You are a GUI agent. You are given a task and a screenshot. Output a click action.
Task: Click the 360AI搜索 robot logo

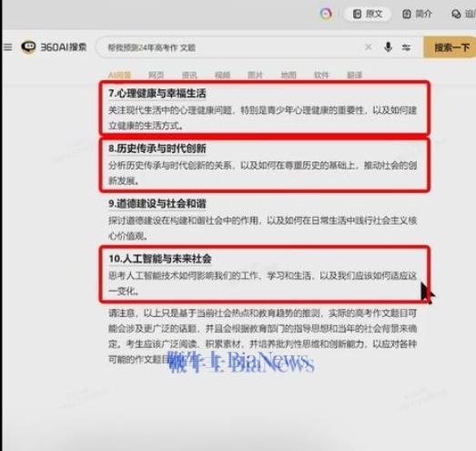pos(28,47)
